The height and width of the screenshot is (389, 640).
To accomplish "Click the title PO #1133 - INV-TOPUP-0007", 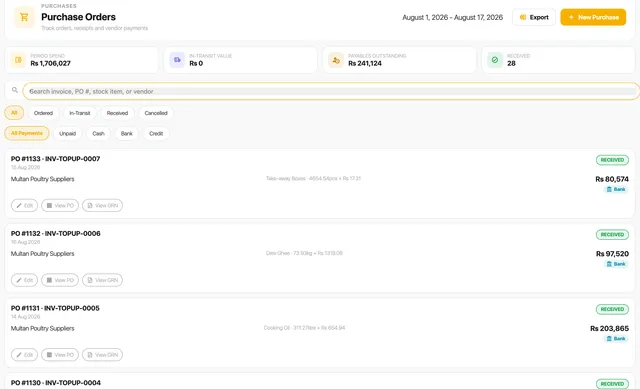I will pos(56,159).
